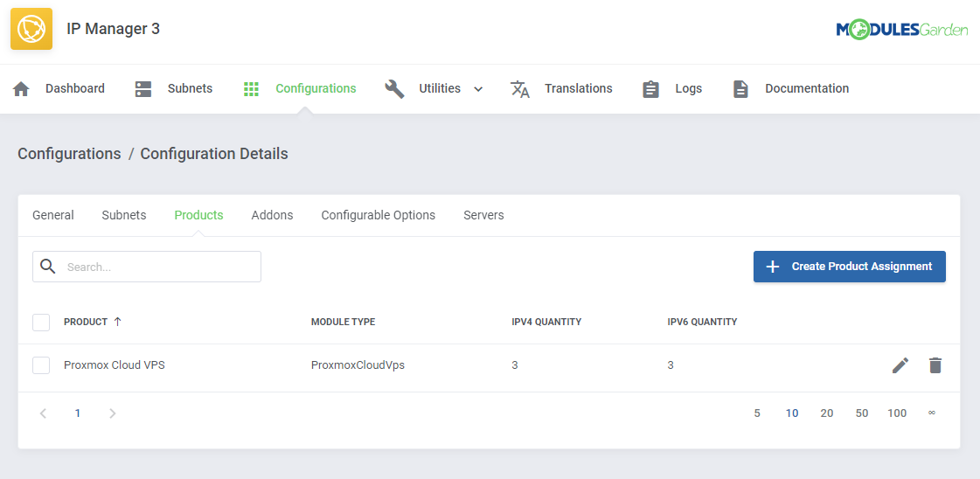Switch to the Addons tab
The height and width of the screenshot is (479, 980).
(272, 215)
